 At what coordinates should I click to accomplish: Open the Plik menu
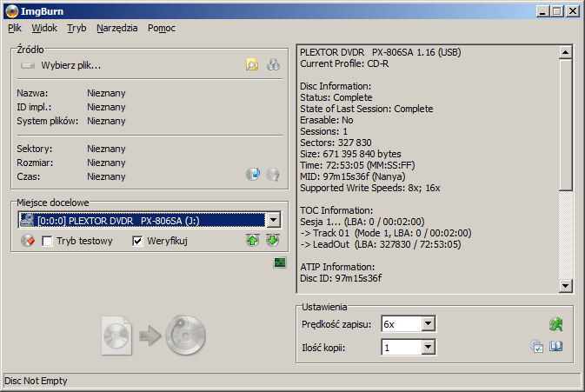[x=15, y=28]
